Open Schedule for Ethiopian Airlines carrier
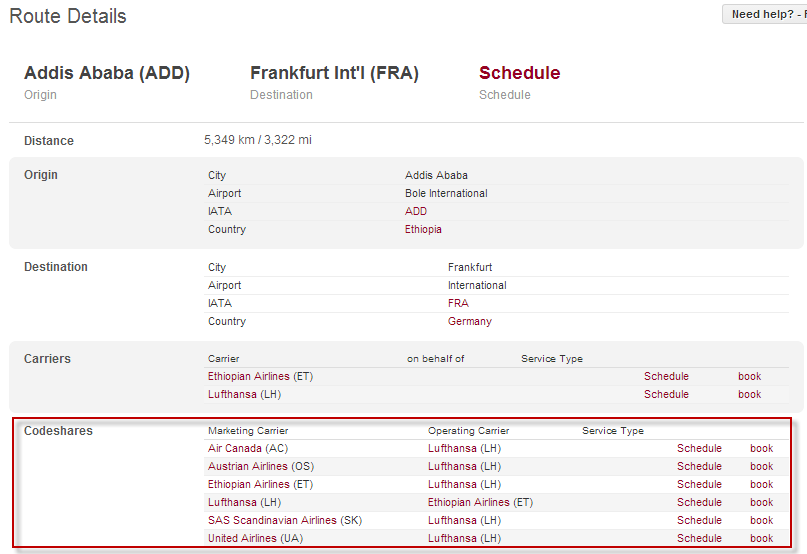 [666, 376]
